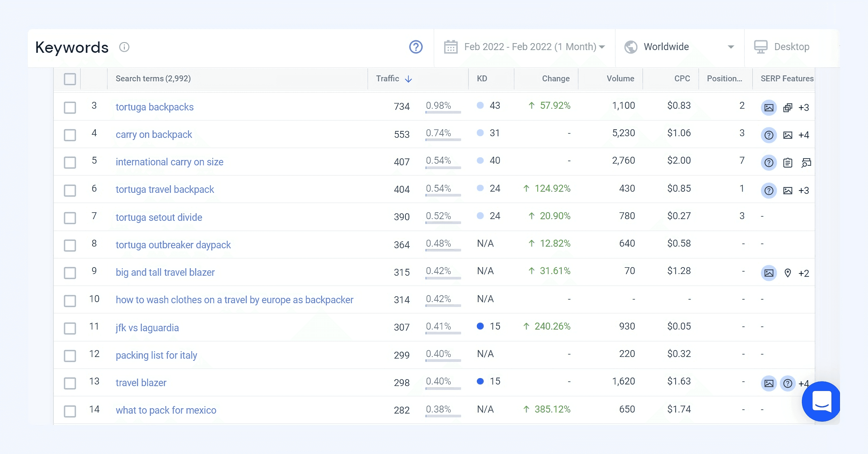The width and height of the screenshot is (868, 454).
Task: Click clipboard SERP icon for international carry on size
Action: coord(788,163)
